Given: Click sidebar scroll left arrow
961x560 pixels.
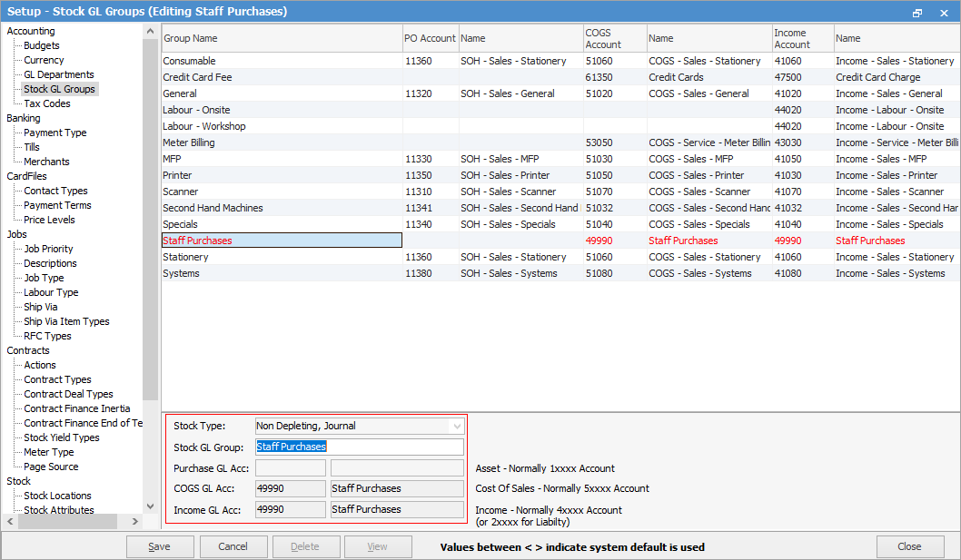Looking at the screenshot, I should pyautogui.click(x=8, y=521).
